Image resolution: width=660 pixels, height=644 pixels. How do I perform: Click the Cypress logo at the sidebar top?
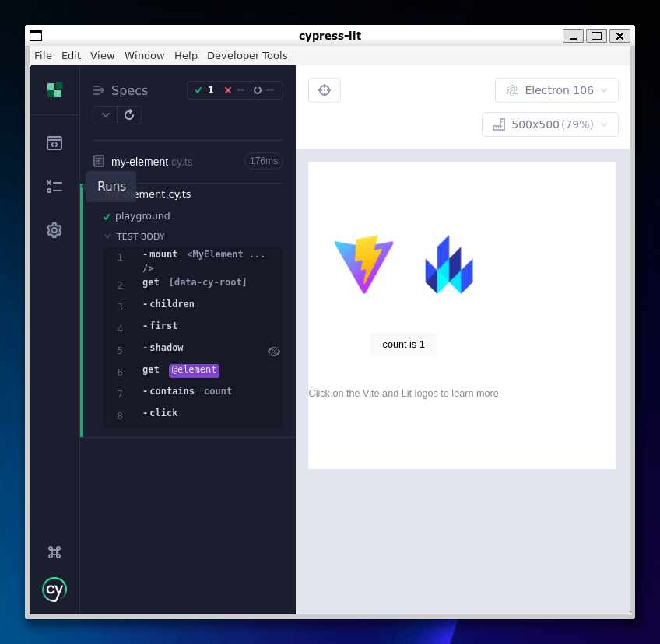point(54,89)
